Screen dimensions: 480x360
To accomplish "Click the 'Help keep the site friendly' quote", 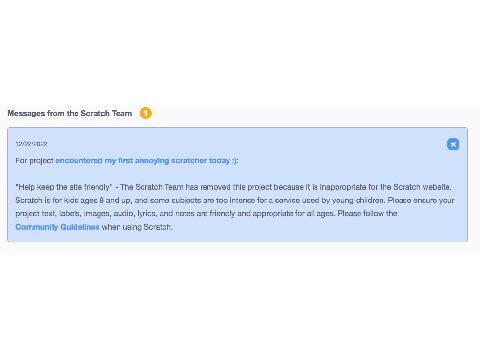I will tap(64, 187).
